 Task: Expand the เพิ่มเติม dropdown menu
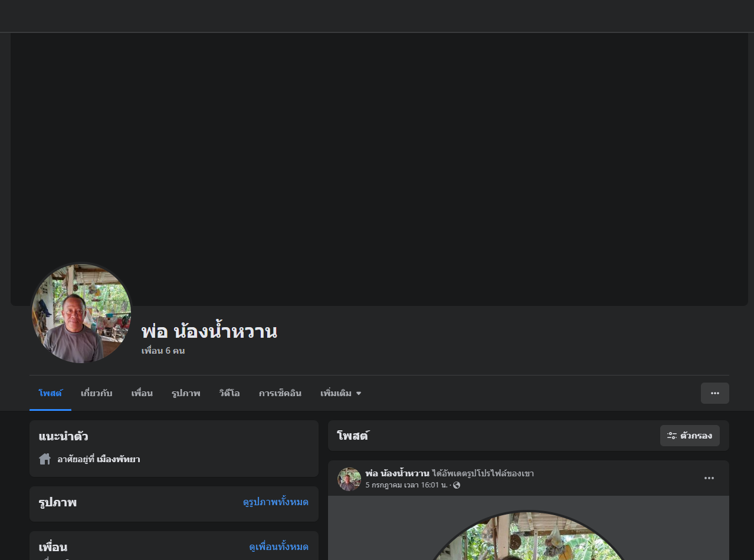[340, 393]
